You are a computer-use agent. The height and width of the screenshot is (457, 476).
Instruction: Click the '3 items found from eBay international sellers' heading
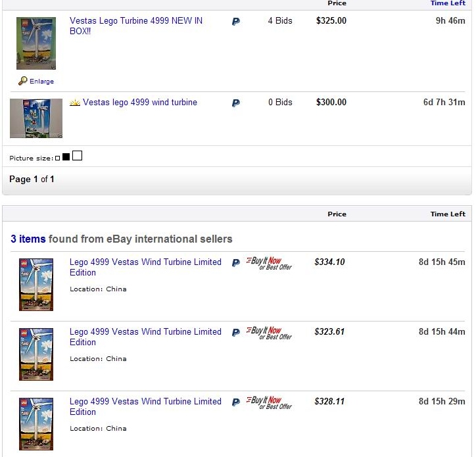pos(122,239)
